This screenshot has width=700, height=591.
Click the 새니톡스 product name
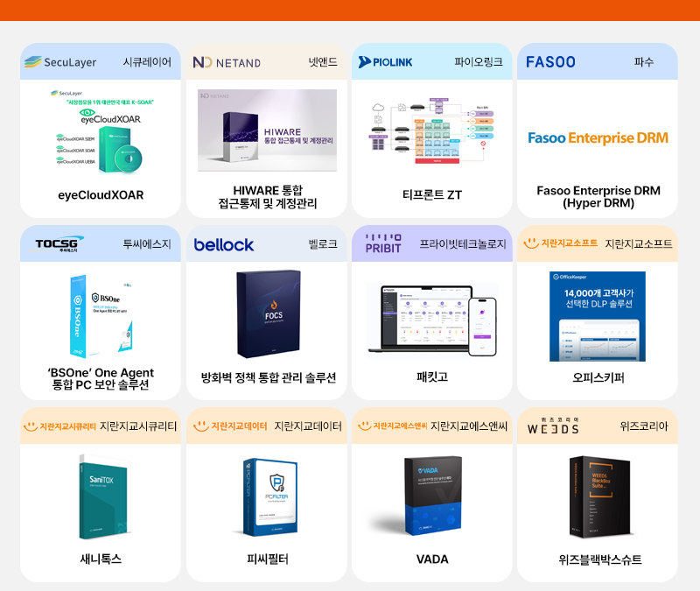[x=101, y=559]
